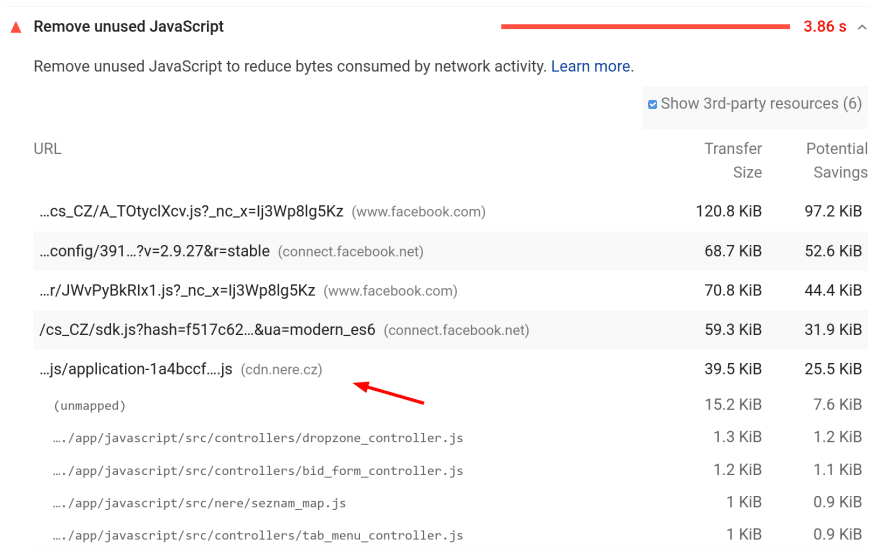Viewport: 880px width, 552px height.
Task: Click the URL column header
Action: [48, 149]
